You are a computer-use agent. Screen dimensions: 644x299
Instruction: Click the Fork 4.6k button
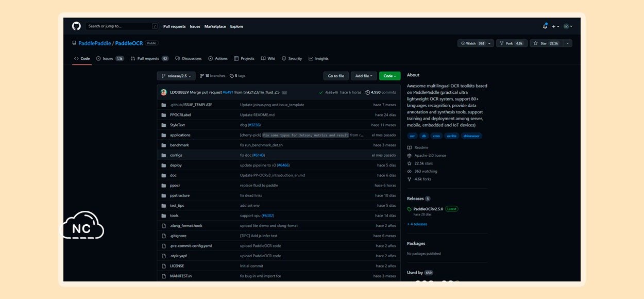coord(512,43)
